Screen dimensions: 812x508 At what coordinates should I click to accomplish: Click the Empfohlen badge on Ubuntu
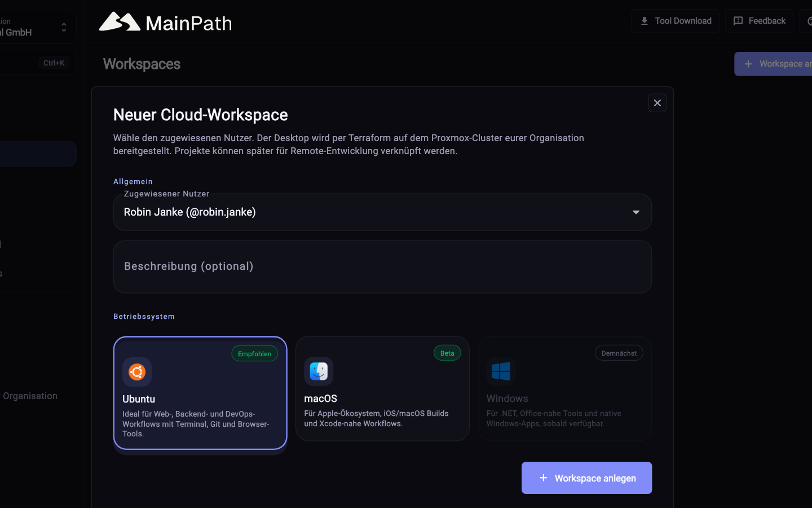click(x=254, y=353)
